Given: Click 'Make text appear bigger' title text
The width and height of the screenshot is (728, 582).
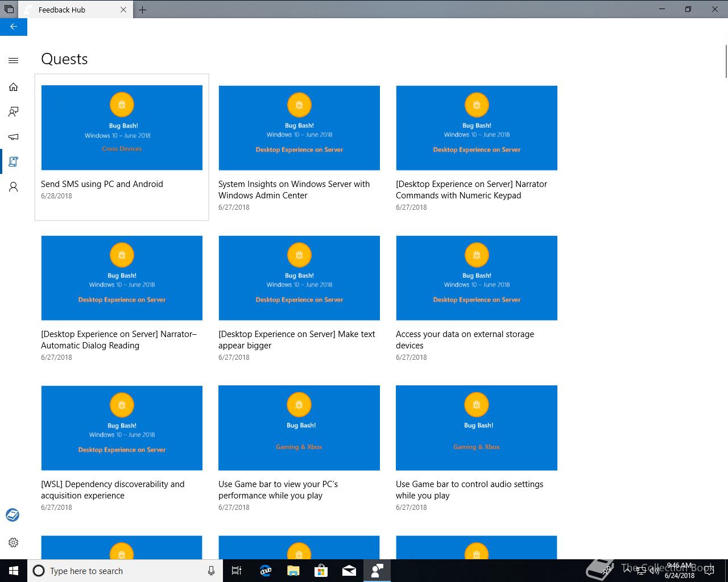Looking at the screenshot, I should tap(297, 340).
